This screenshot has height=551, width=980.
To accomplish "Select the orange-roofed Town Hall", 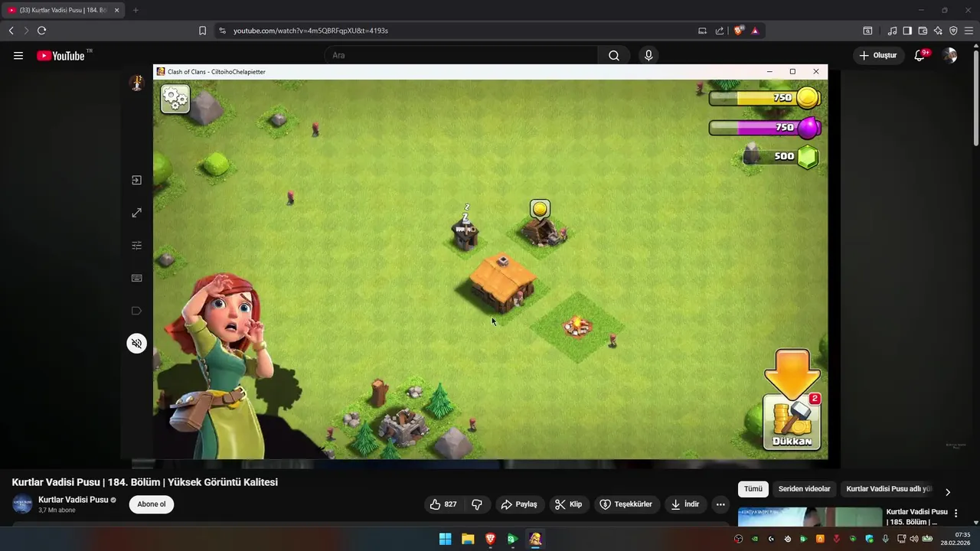I will pos(501,282).
